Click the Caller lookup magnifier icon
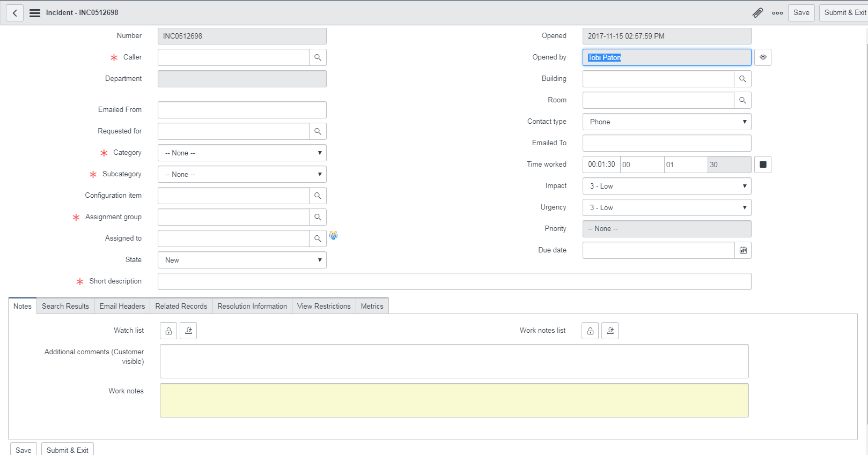Viewport: 868px width, 455px height. (x=318, y=57)
